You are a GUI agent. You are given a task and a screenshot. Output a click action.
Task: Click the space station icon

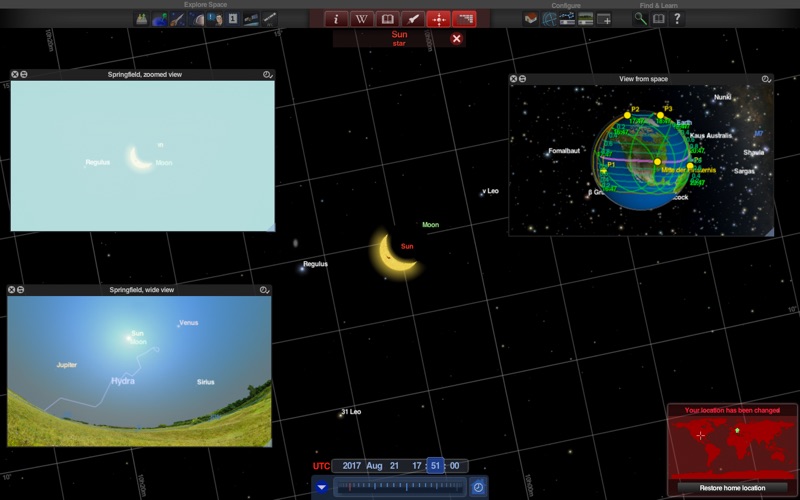269,19
